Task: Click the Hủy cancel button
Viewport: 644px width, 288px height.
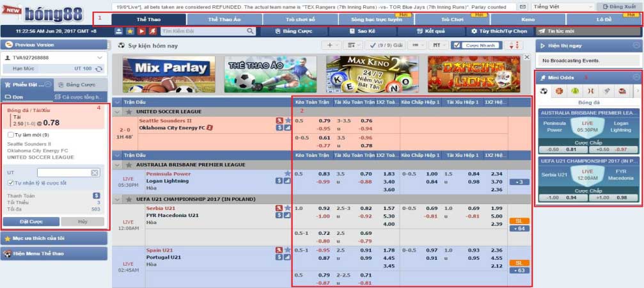Action: 82,221
